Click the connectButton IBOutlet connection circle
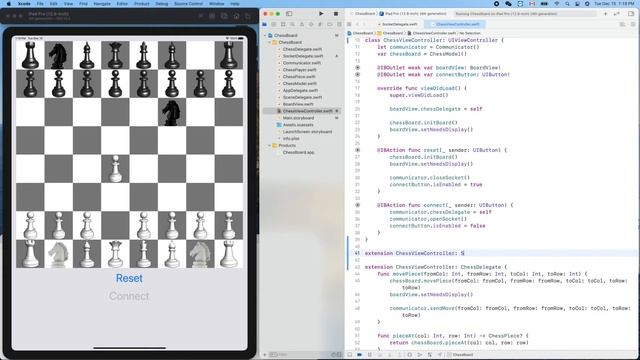The width and height of the screenshot is (640, 360). pos(358,74)
